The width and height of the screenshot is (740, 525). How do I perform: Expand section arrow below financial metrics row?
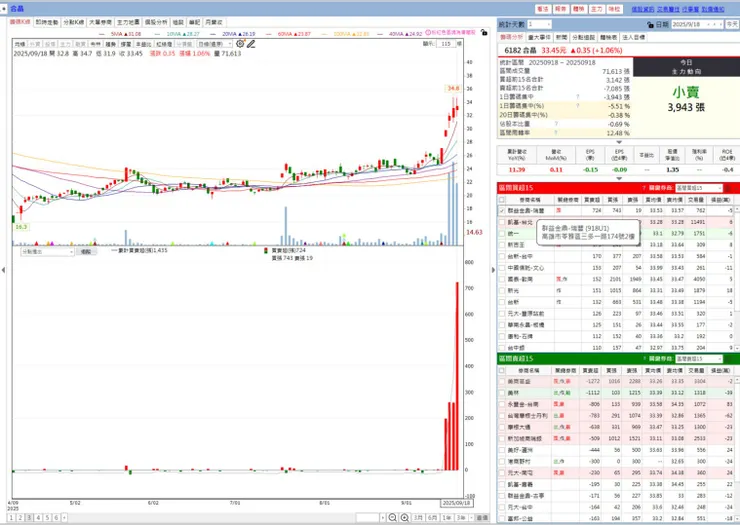[619, 178]
